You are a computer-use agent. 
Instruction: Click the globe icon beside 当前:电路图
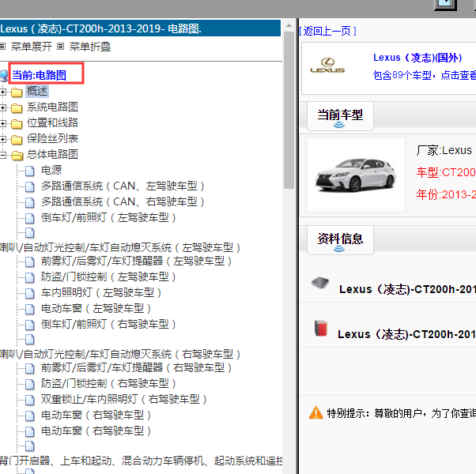tap(4, 76)
